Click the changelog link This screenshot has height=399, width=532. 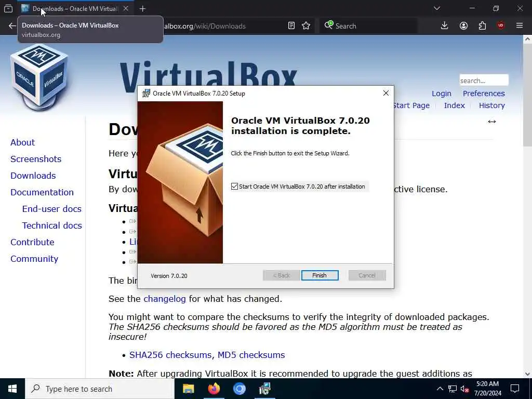(165, 299)
